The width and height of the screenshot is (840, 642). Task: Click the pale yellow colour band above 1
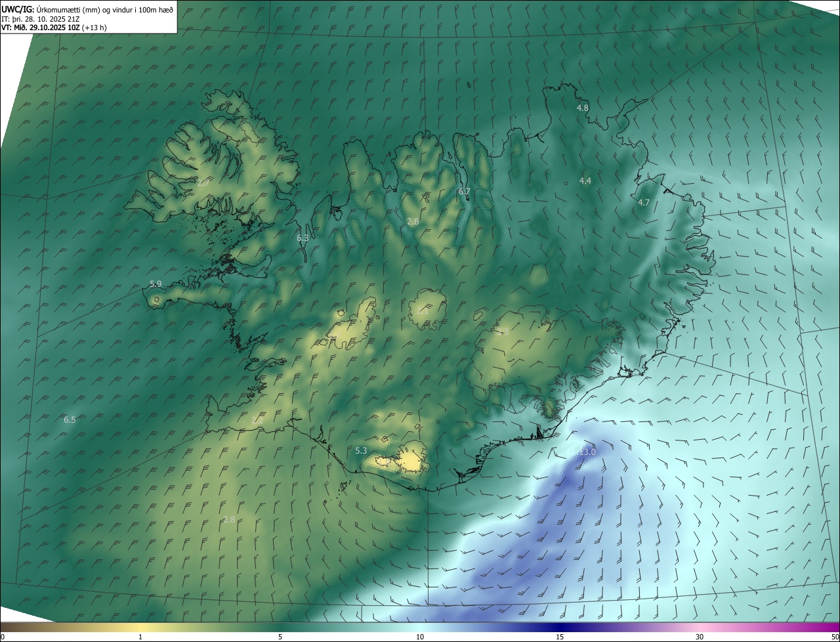pyautogui.click(x=140, y=628)
